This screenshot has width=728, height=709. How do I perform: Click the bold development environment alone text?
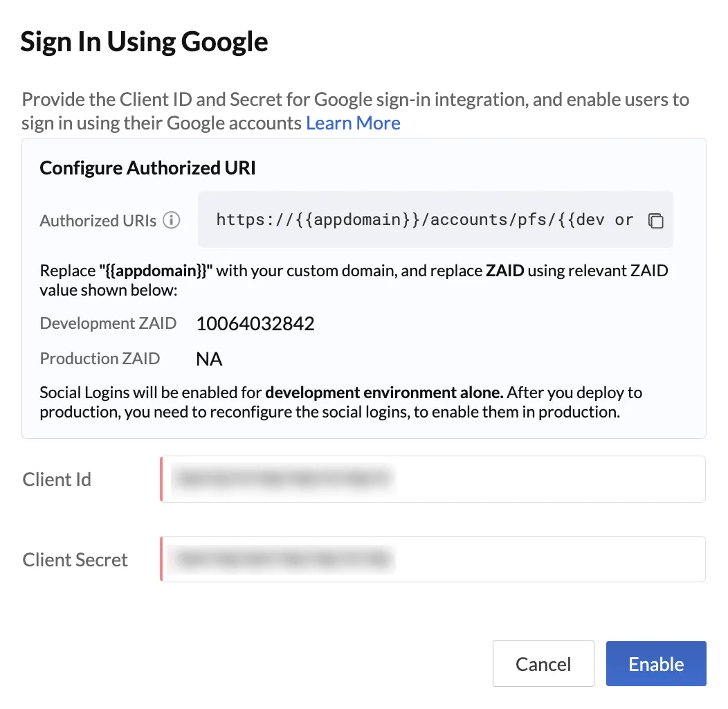385,393
